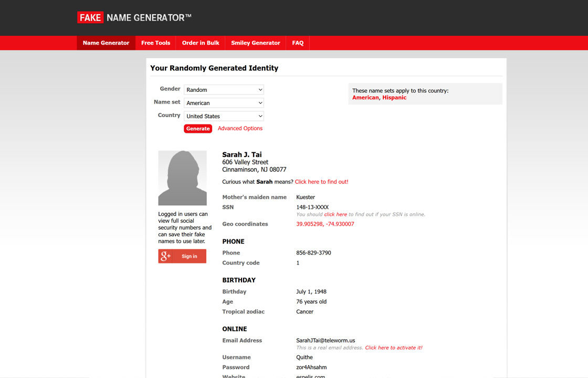Click the SSN 'click here' link

(x=335, y=215)
